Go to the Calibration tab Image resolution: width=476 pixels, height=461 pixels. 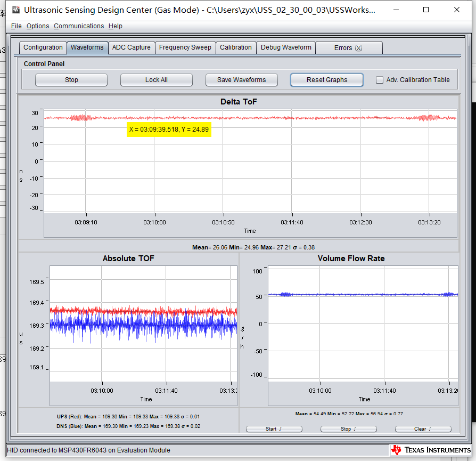point(236,47)
